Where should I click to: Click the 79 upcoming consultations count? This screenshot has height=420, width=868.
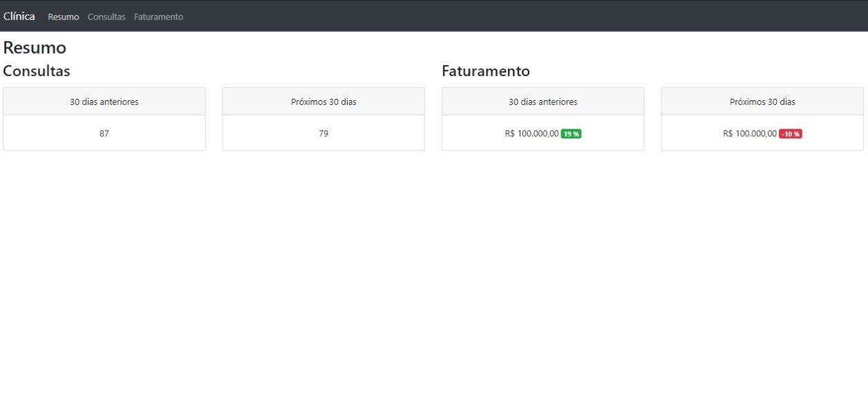coord(323,133)
